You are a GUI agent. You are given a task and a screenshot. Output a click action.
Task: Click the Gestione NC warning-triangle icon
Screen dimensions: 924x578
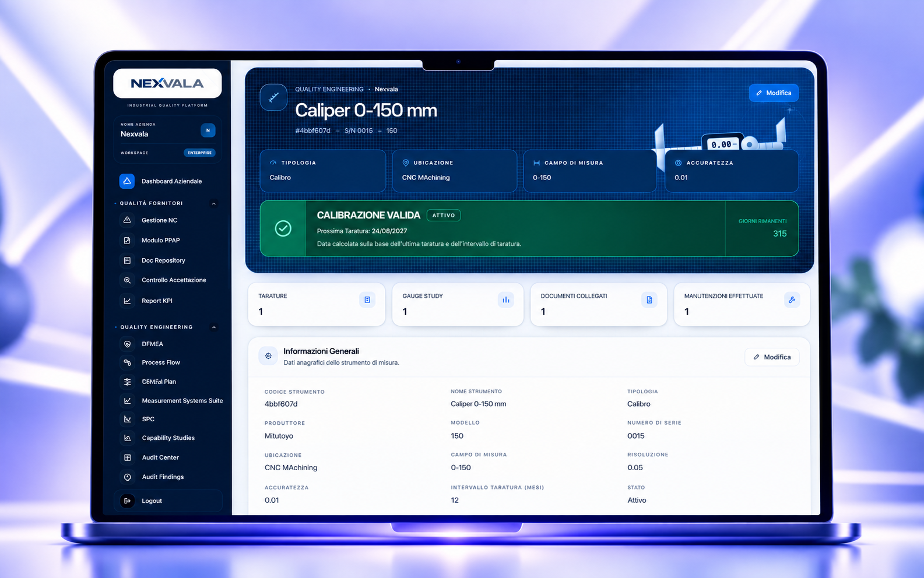127,220
